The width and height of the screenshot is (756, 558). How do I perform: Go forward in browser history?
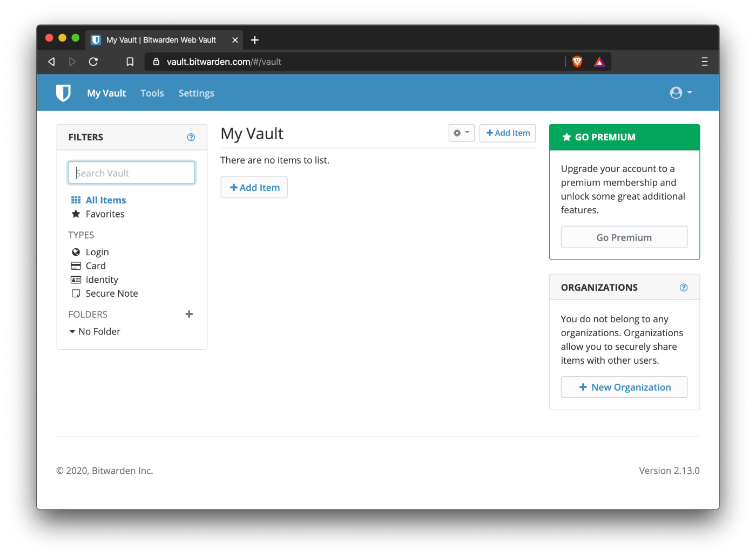(72, 62)
